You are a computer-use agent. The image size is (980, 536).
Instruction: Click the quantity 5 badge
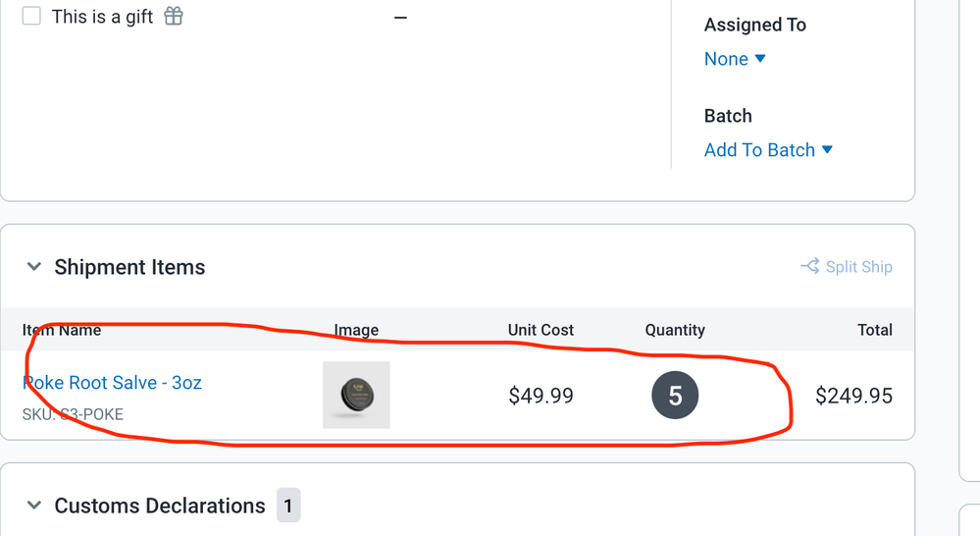675,396
